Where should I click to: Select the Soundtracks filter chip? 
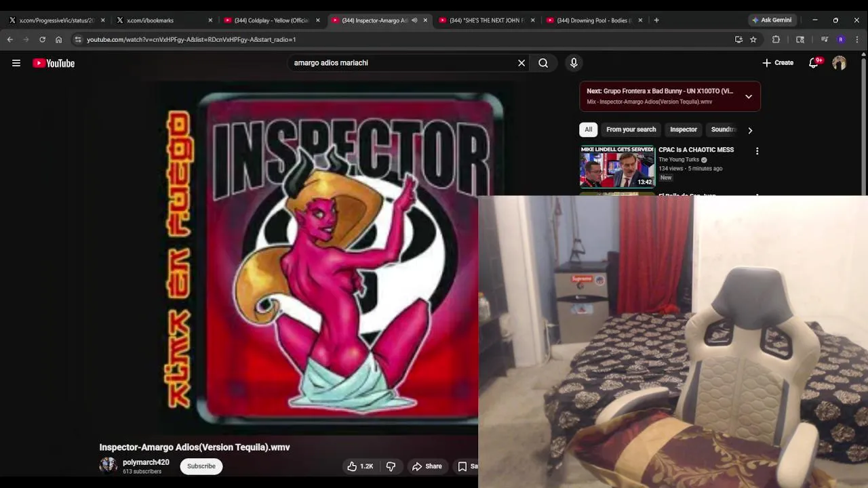(x=723, y=129)
